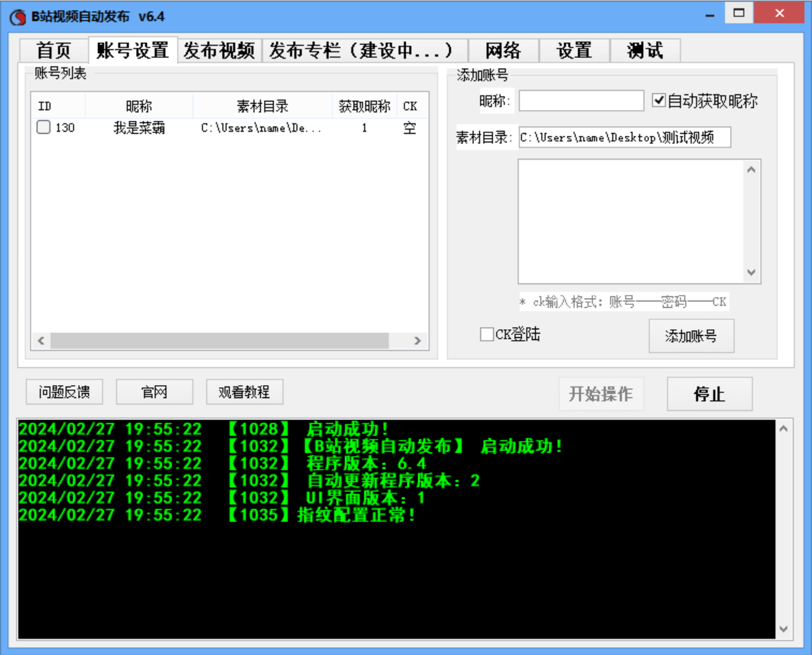Click the C:\Users\name\De... path cell
This screenshot has width=812, height=655.
click(261, 128)
